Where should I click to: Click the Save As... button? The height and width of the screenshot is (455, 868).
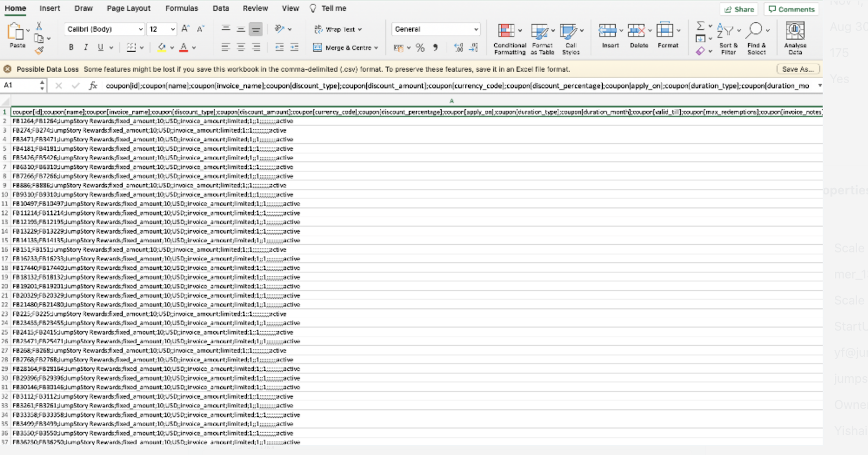[797, 69]
